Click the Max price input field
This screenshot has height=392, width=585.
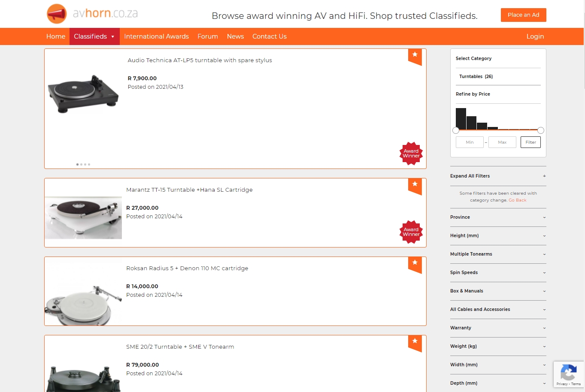[502, 142]
